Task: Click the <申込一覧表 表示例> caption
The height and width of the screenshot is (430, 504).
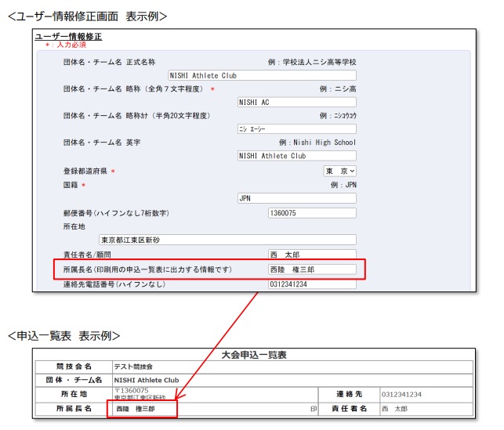Action: [x=63, y=336]
